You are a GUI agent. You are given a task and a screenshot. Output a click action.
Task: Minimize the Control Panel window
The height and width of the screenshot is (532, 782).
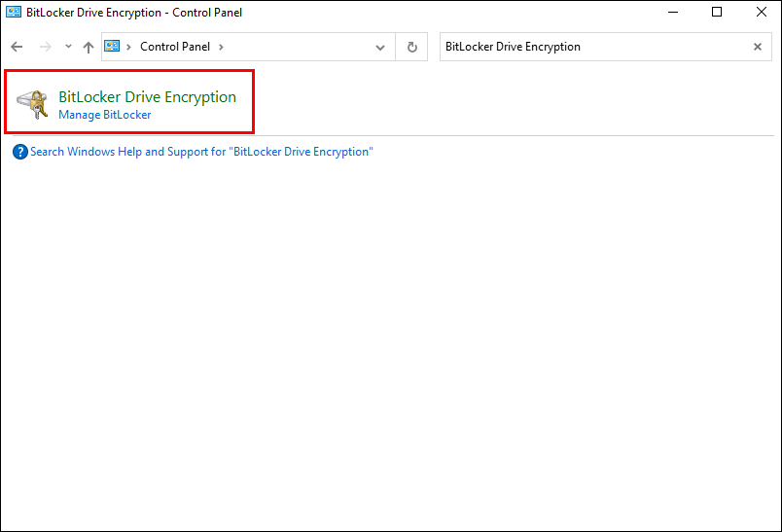[x=673, y=13]
